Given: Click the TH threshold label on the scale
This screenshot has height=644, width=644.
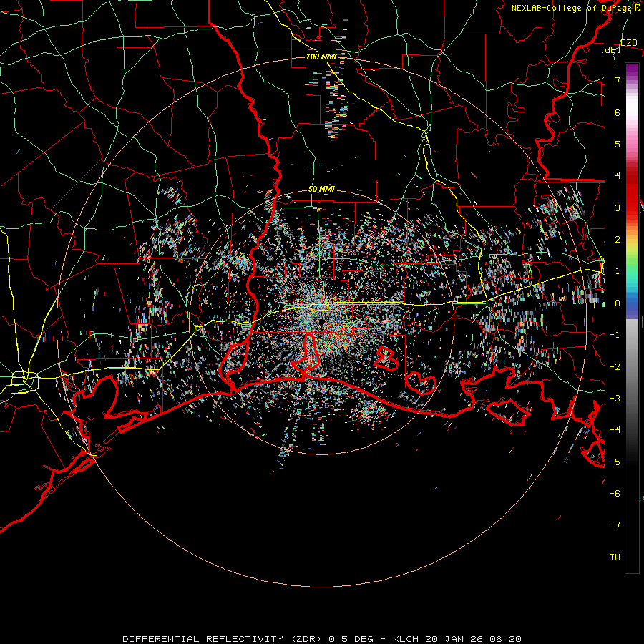Looking at the screenshot, I should tap(615, 557).
